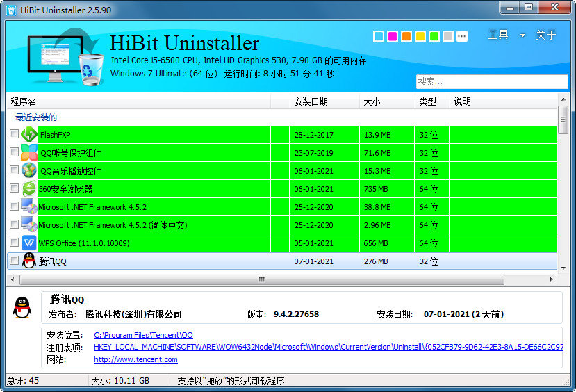Select the 360安全浏览器 row name
Viewport: 576px width, 392px height.
tap(65, 189)
